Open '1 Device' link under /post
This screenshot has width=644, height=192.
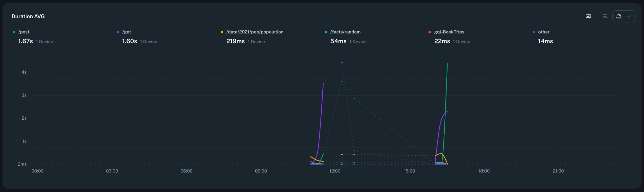pyautogui.click(x=44, y=42)
